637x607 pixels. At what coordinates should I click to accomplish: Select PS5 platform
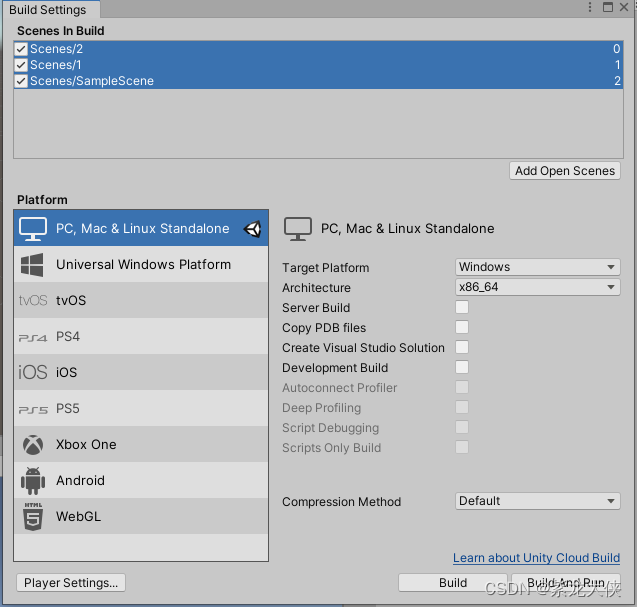[x=141, y=408]
